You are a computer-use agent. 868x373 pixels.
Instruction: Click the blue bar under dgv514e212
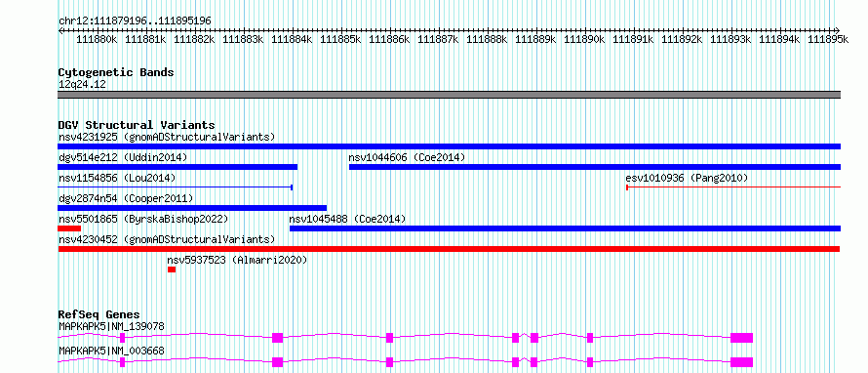(x=178, y=167)
